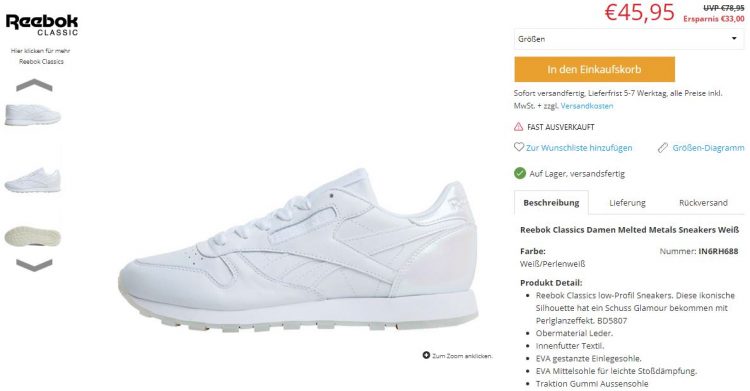Open the Größen size dropdown
Image resolution: width=750 pixels, height=391 pixels.
[x=629, y=39]
